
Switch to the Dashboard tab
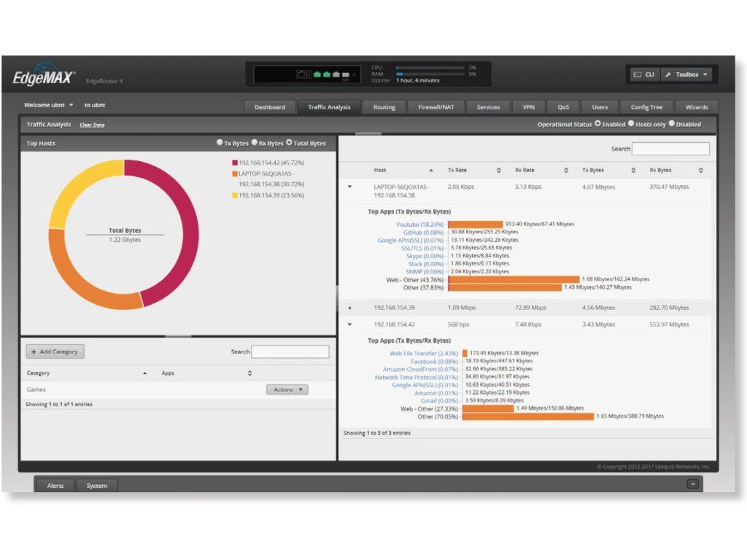(270, 107)
